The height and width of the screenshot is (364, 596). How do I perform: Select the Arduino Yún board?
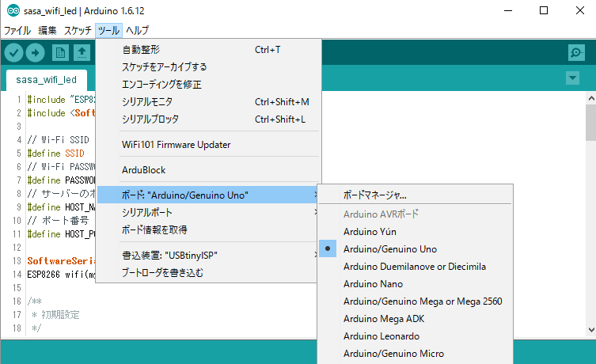pos(415,232)
